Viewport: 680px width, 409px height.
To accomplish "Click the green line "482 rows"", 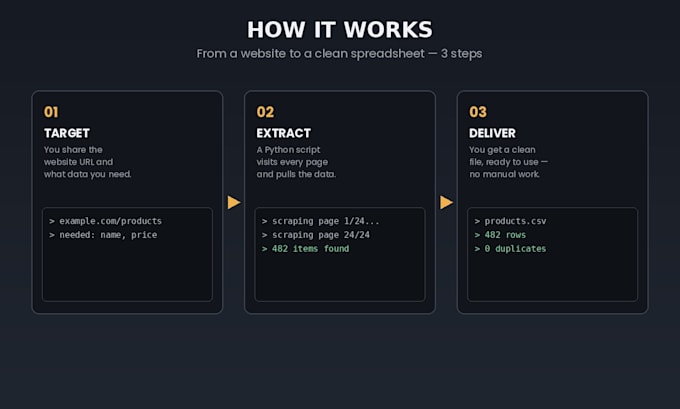I will tap(500, 235).
